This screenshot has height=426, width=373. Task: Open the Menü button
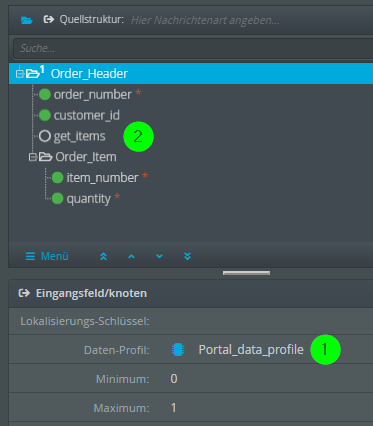click(x=47, y=256)
